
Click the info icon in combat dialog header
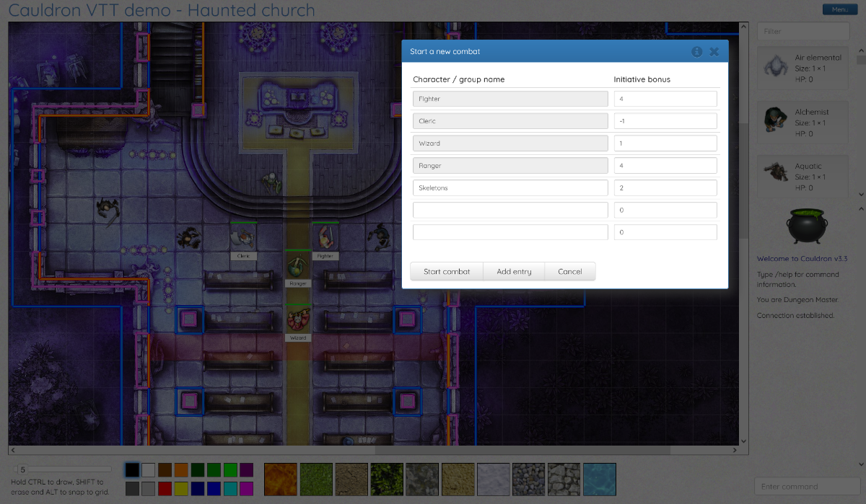click(x=696, y=52)
